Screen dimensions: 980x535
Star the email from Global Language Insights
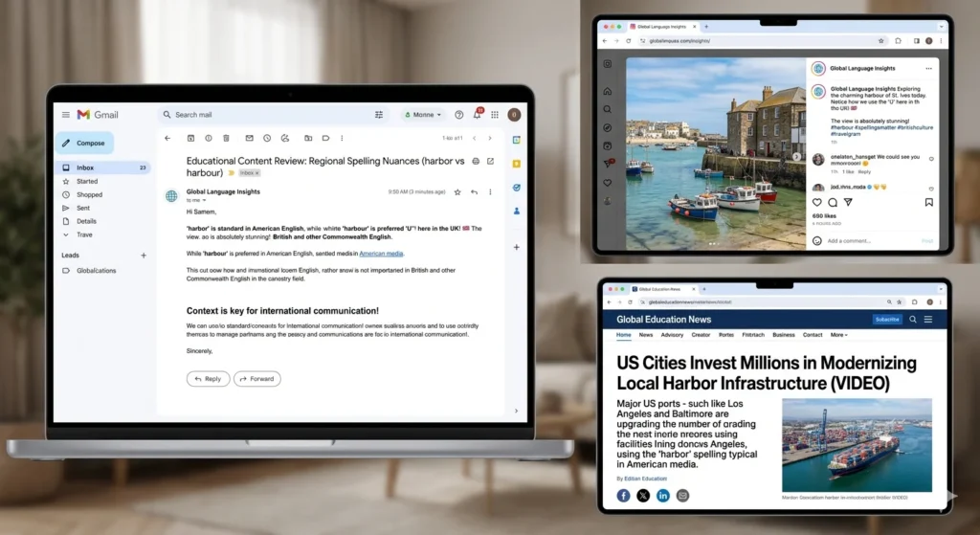pyautogui.click(x=457, y=192)
